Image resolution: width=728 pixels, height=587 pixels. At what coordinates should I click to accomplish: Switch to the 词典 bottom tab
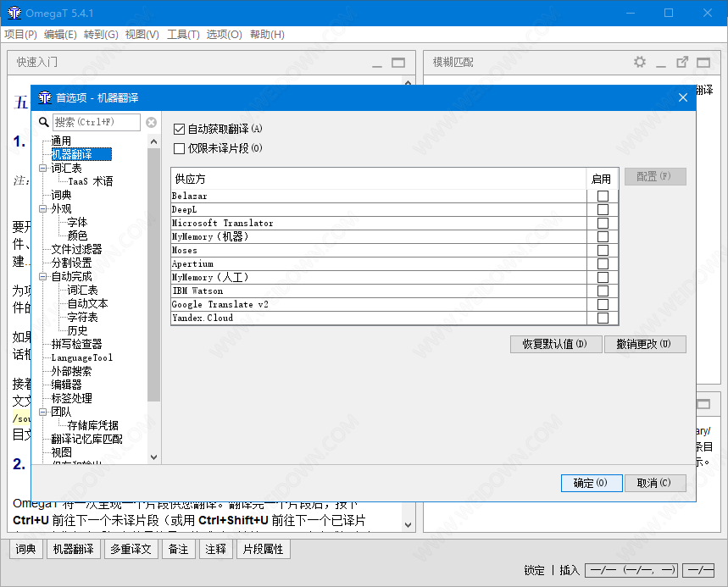pyautogui.click(x=26, y=549)
